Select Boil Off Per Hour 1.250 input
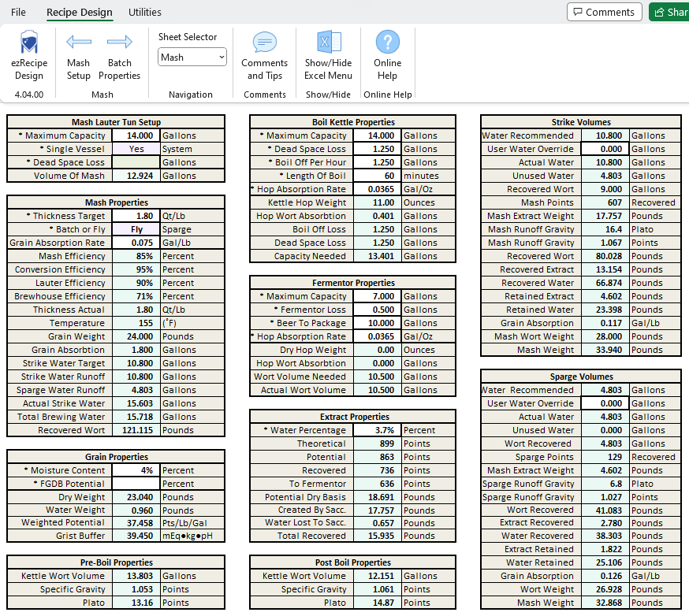 pyautogui.click(x=378, y=162)
